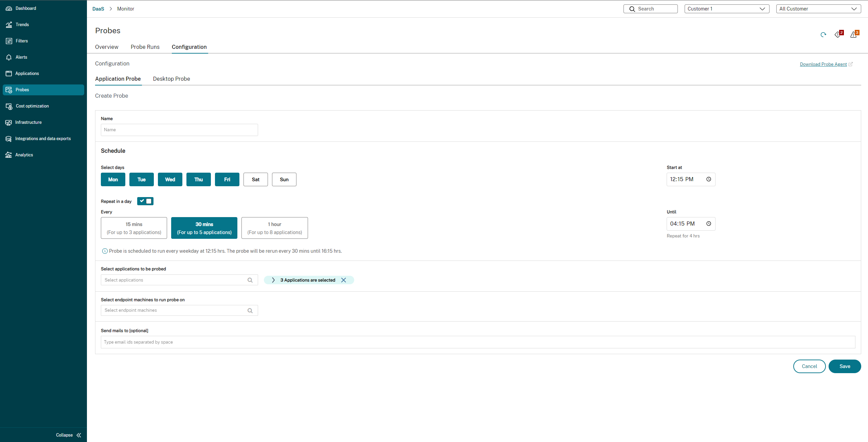
Task: Open Cost optimization in sidebar
Action: 32,106
